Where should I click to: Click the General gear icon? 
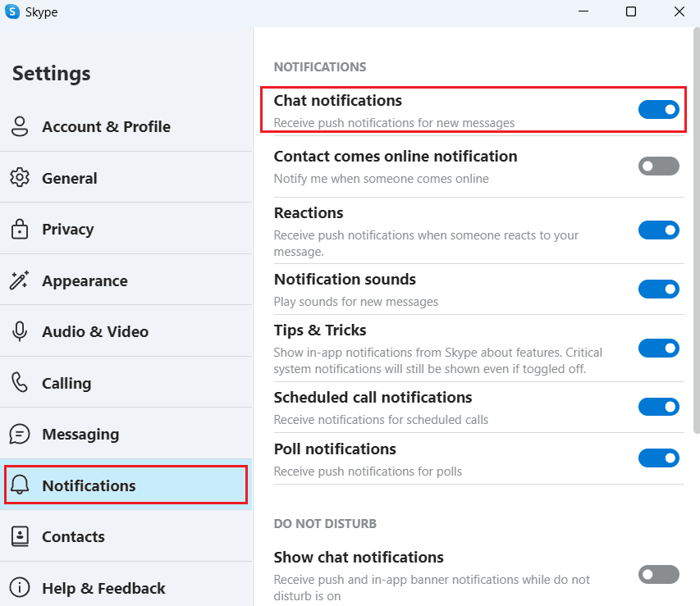pyautogui.click(x=20, y=178)
